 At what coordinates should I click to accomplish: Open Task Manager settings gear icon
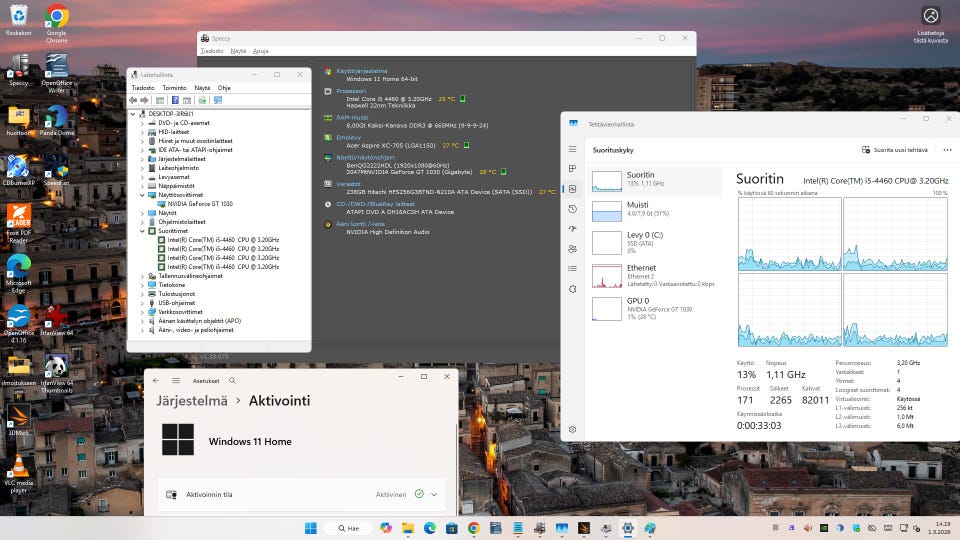572,429
